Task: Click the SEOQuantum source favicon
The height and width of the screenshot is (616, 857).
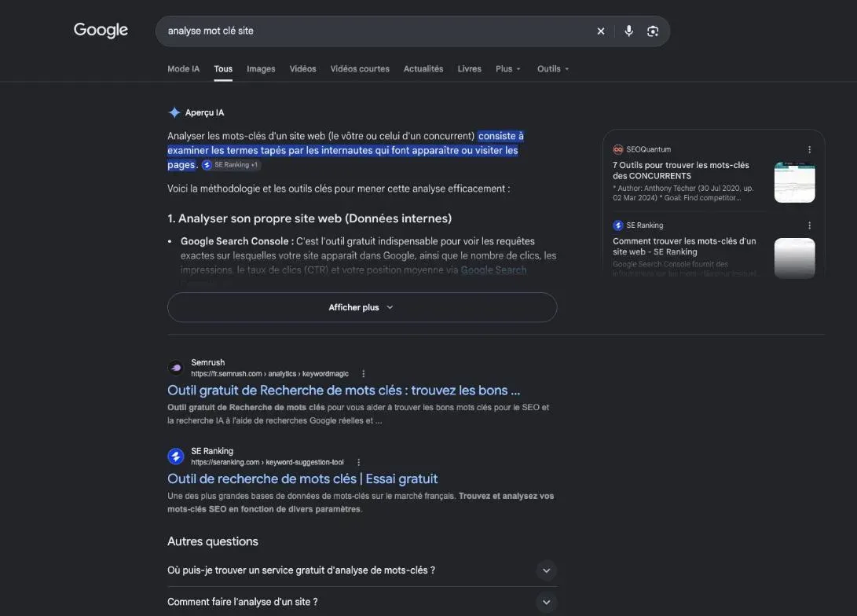Action: coord(618,149)
